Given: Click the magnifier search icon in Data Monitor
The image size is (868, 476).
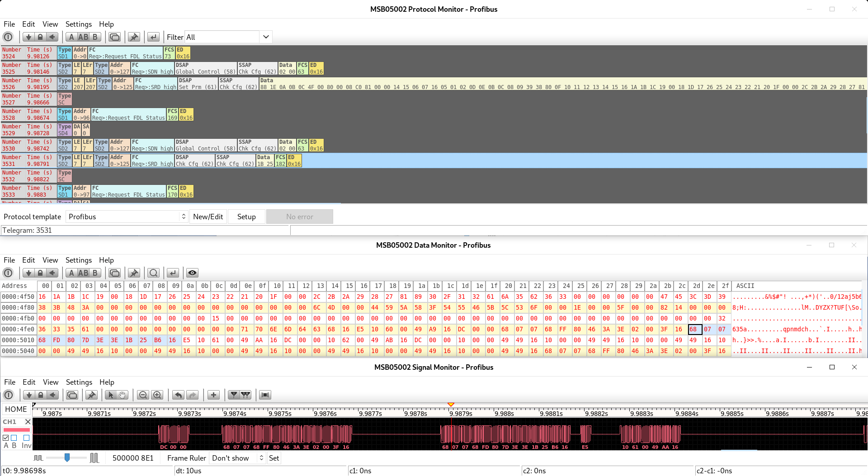Looking at the screenshot, I should pos(154,273).
